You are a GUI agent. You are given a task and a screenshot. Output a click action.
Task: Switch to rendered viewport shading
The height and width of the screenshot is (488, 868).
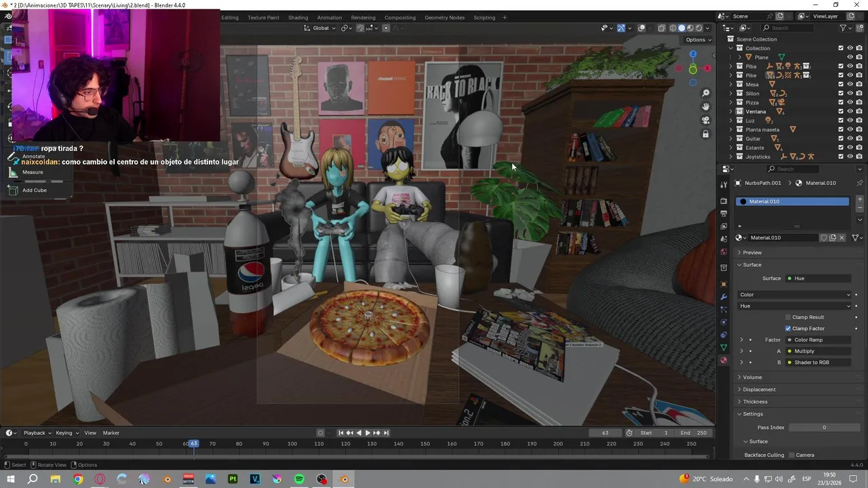(699, 28)
